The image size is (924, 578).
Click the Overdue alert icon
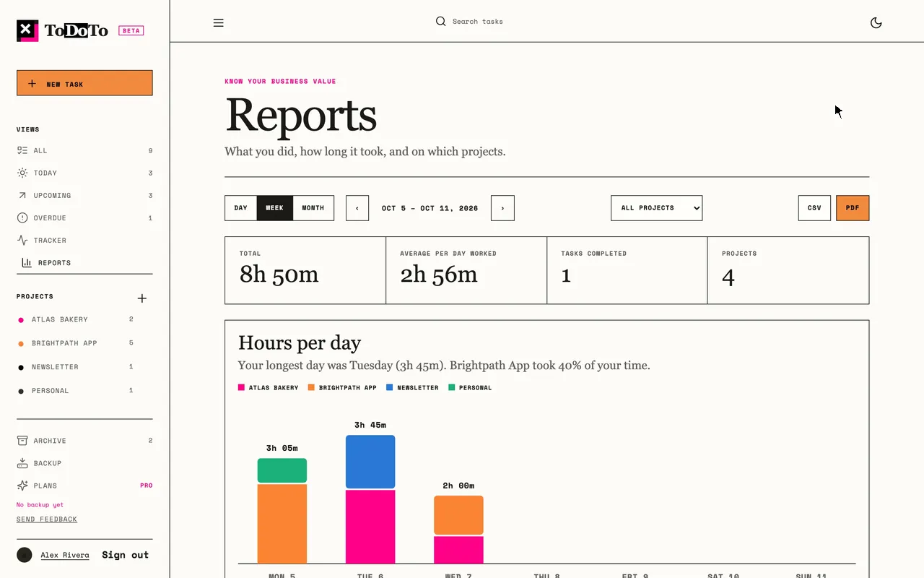22,217
